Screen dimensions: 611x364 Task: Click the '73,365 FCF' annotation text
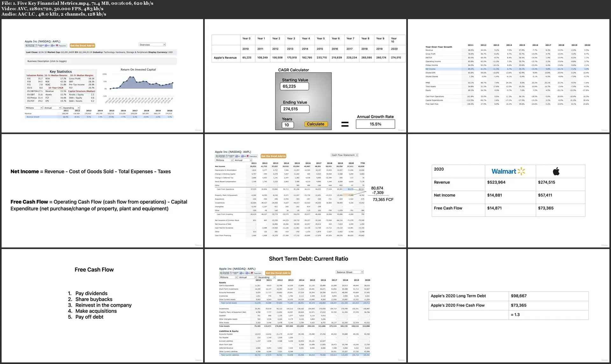point(383,200)
